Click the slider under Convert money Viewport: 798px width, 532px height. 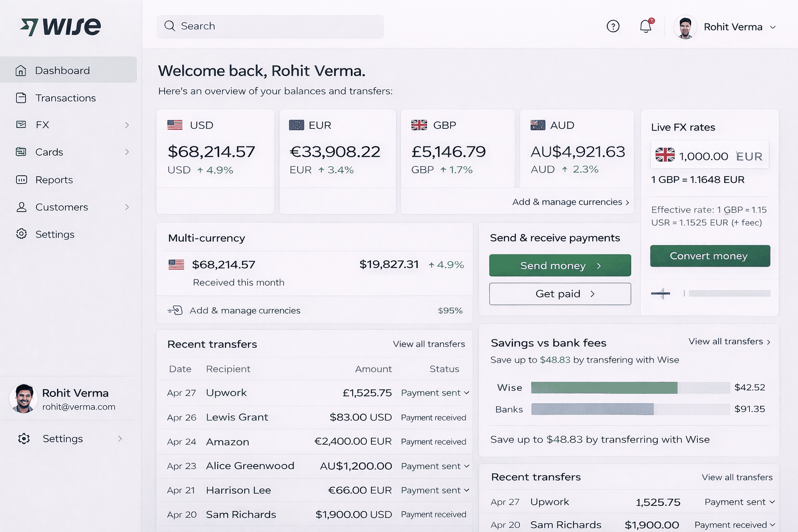728,294
